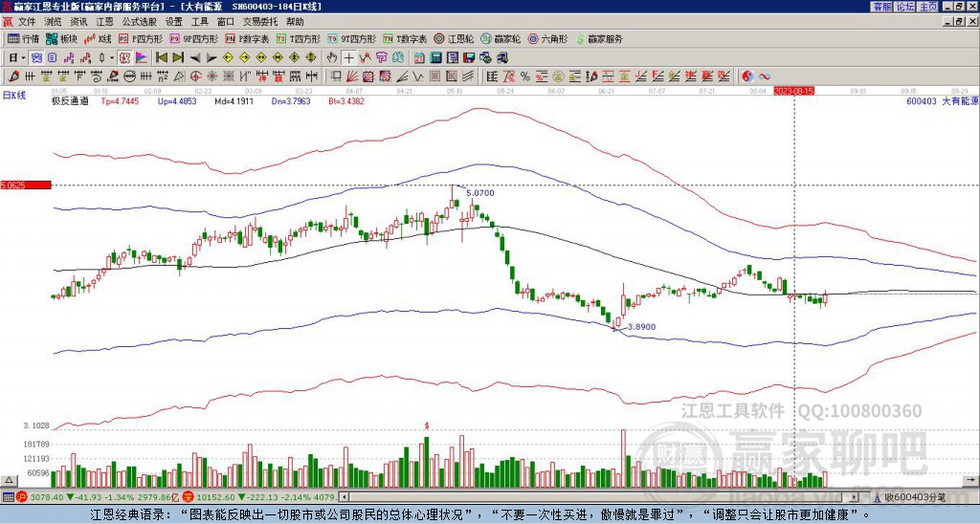Select the gold 金 circle tool
Image resolution: width=980 pixels, height=524 pixels.
(558, 76)
